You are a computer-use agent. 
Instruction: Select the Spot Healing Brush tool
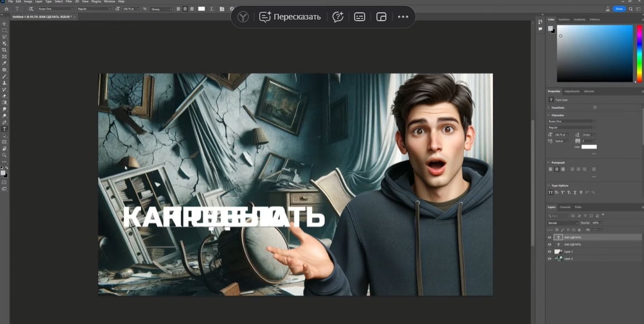[x=4, y=70]
